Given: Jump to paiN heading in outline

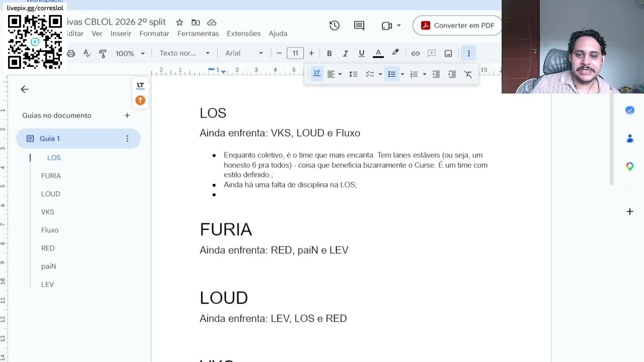Looking at the screenshot, I should (49, 266).
